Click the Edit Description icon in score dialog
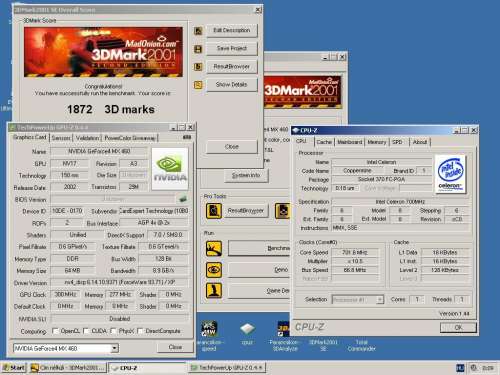This screenshot has width=500, height=375. pos(198,31)
